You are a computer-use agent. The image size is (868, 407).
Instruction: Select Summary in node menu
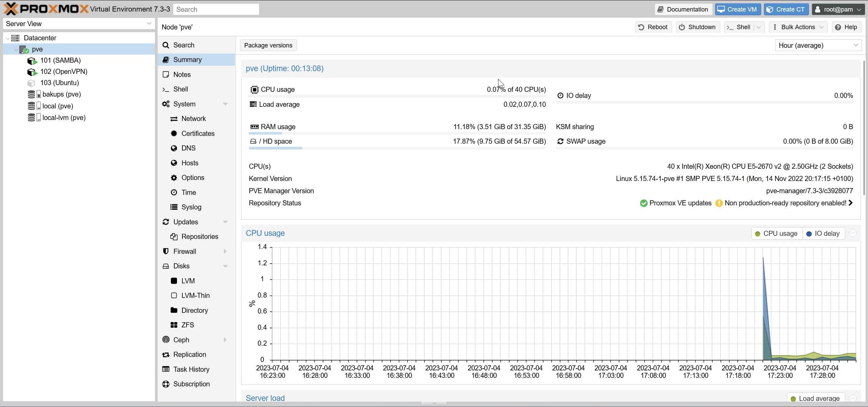tap(196, 60)
